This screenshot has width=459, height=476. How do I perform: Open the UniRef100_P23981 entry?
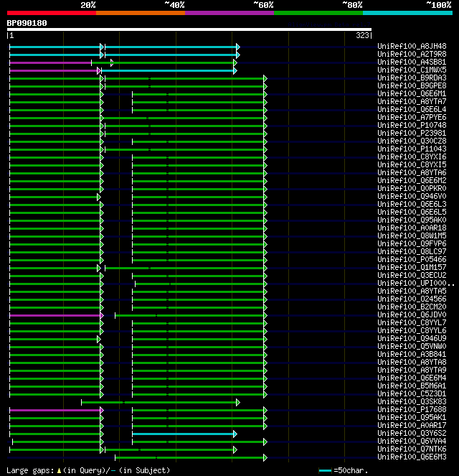tap(412, 133)
